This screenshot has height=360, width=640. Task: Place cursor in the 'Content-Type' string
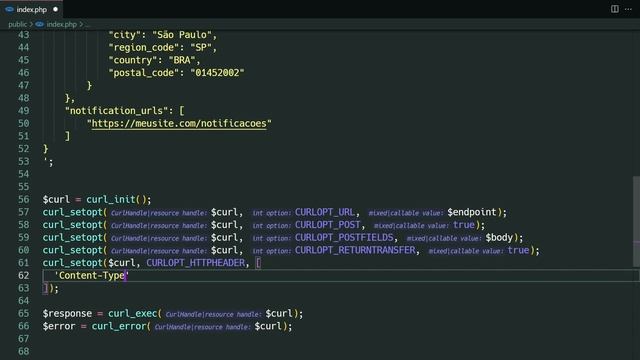[91, 276]
